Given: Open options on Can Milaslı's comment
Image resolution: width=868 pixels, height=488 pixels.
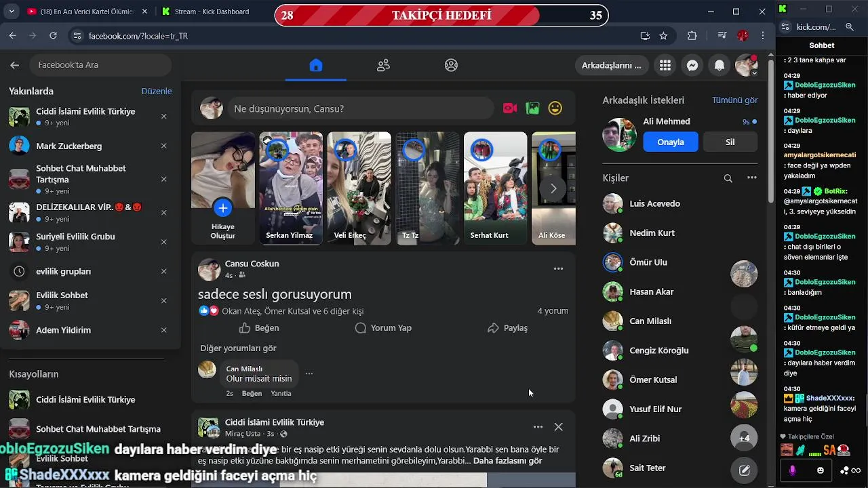Looking at the screenshot, I should (309, 373).
